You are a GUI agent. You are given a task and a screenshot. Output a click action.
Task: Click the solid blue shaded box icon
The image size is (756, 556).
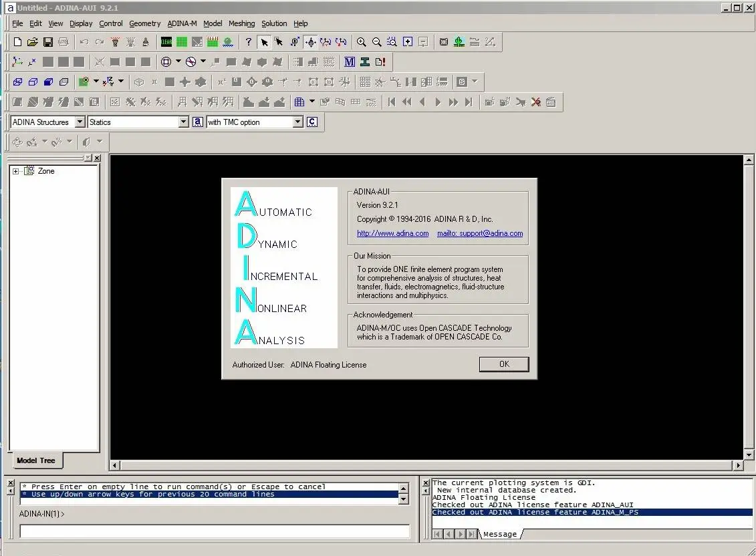(48, 82)
